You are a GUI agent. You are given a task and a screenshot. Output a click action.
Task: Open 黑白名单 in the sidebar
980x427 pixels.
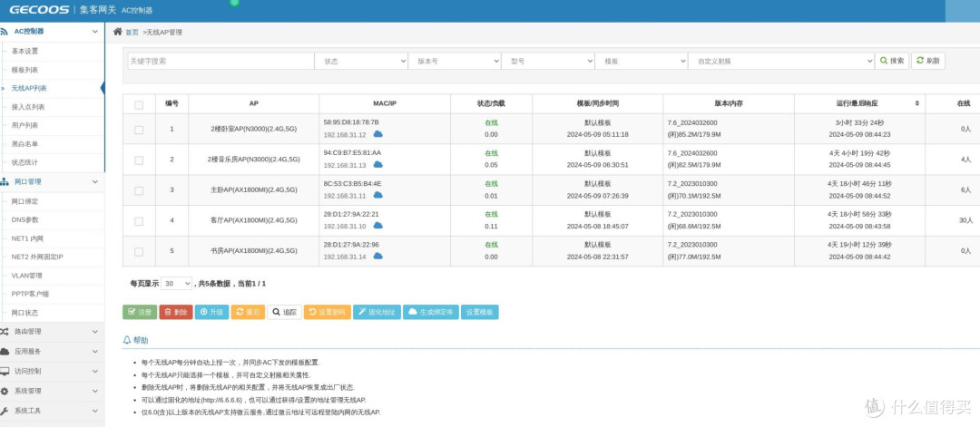point(25,144)
